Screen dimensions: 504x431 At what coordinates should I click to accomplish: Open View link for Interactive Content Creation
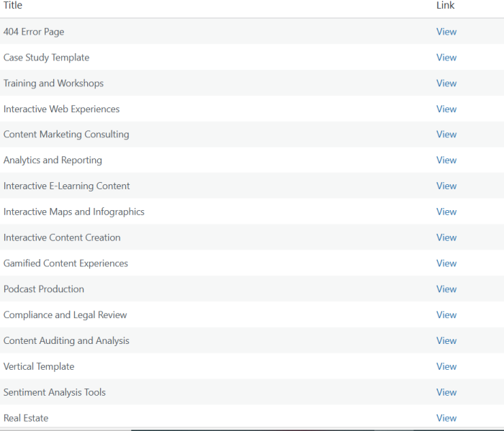pyautogui.click(x=446, y=237)
